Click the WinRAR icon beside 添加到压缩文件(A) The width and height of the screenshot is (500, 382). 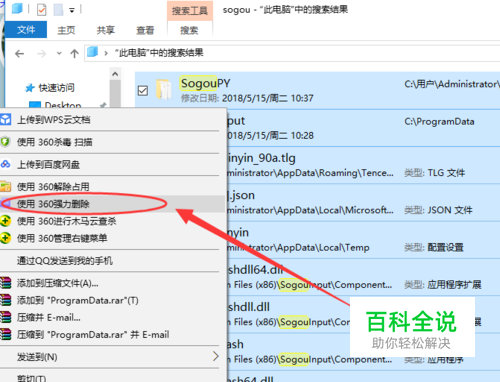click(5, 283)
